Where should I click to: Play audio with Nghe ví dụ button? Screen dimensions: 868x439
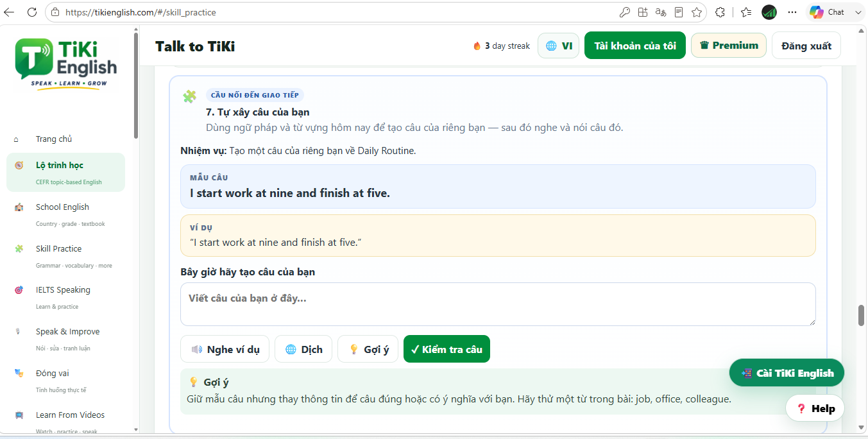(225, 349)
